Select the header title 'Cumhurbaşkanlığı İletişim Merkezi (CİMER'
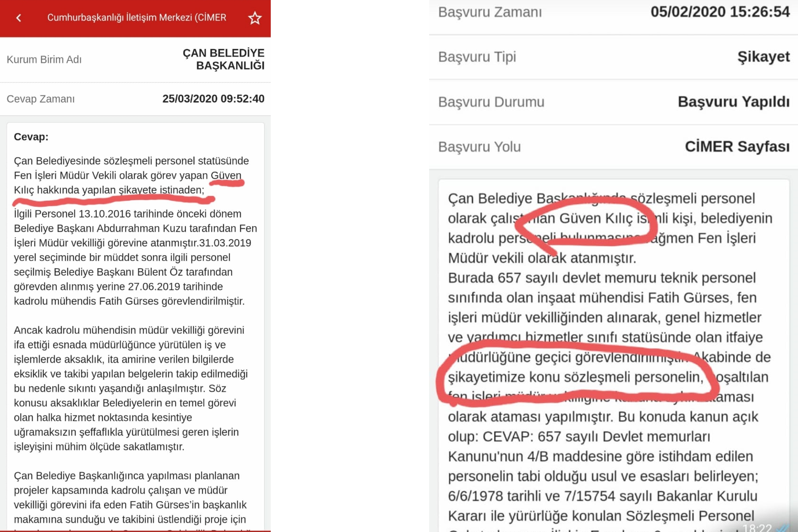 point(137,17)
